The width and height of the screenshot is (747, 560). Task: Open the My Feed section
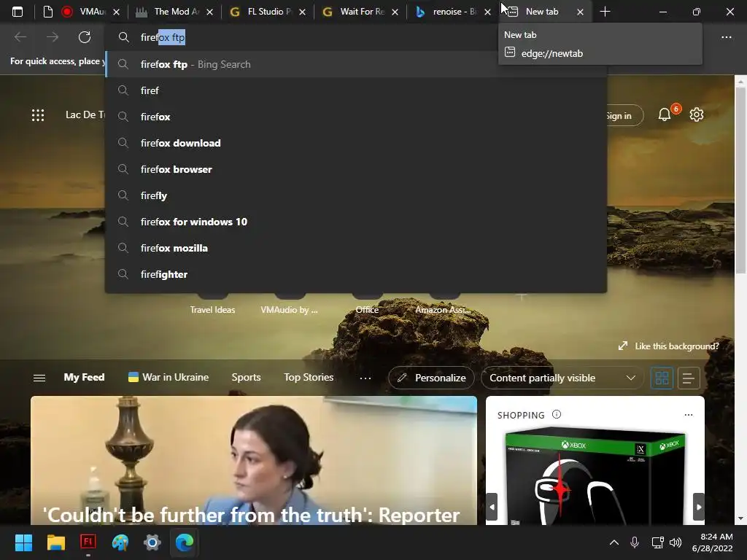coord(85,377)
